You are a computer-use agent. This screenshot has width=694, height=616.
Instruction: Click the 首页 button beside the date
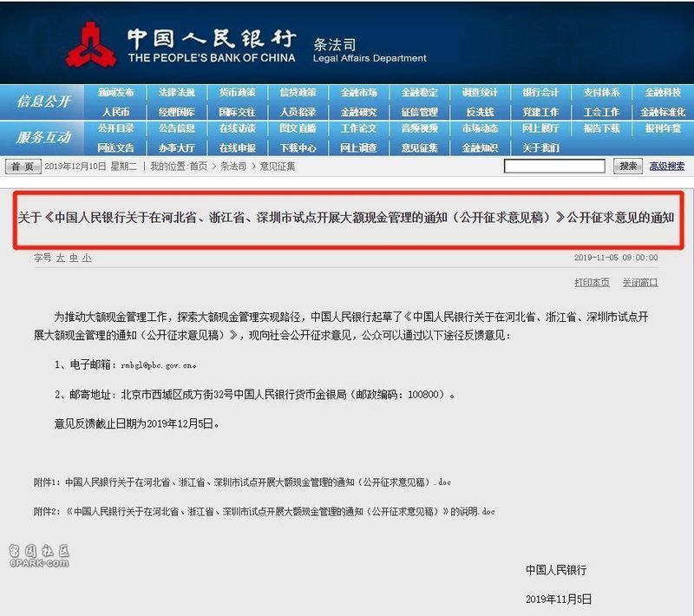23,167
